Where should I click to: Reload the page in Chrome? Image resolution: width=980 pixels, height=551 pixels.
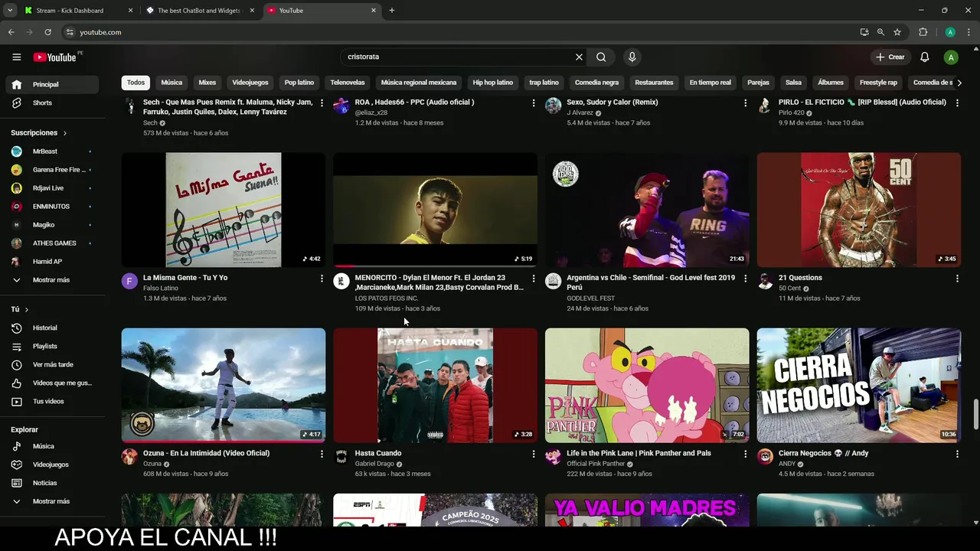[47, 32]
